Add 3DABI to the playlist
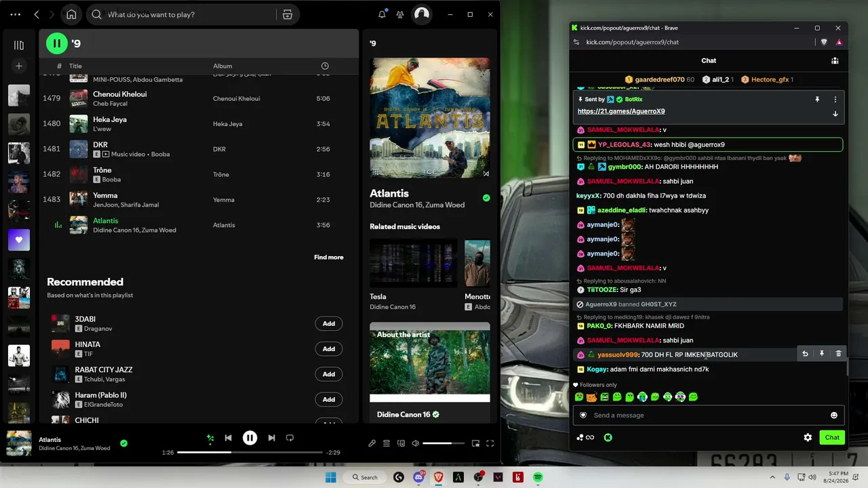The width and height of the screenshot is (868, 488). (329, 323)
